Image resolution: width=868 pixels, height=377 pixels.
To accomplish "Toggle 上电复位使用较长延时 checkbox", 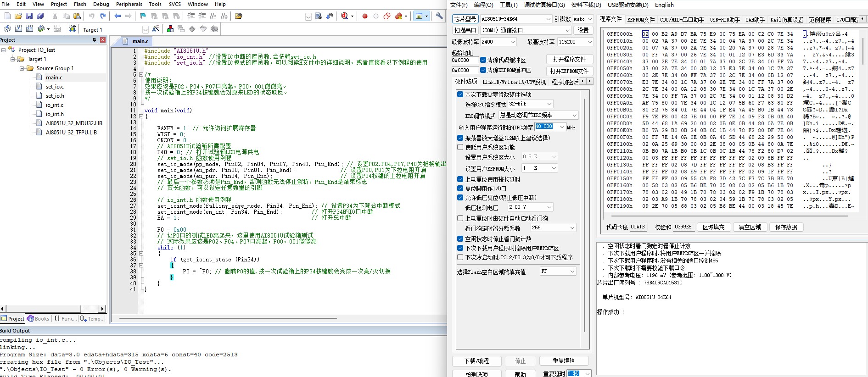I will [460, 179].
